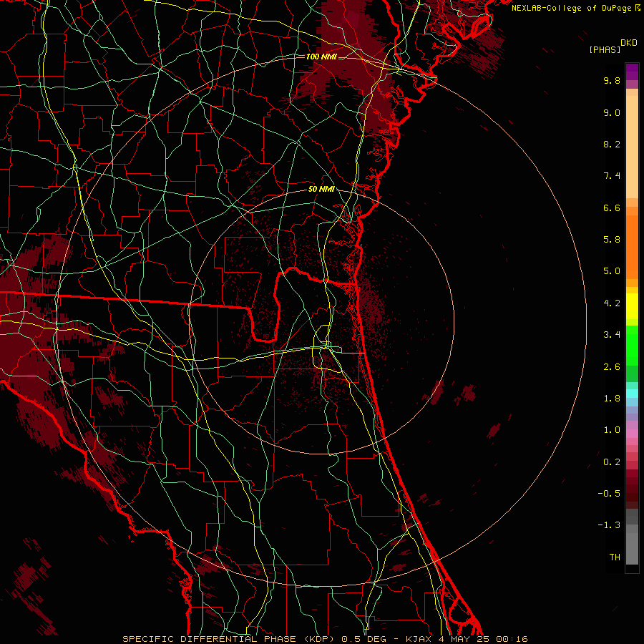Click the 5.8 value on the color scale
Image resolution: width=644 pixels, height=644 pixels.
pos(612,240)
